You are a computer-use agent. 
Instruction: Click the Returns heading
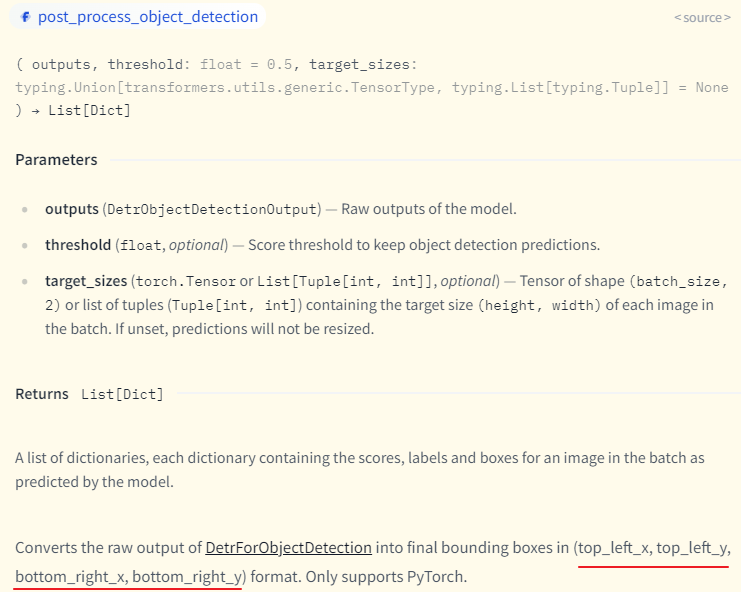click(42, 394)
